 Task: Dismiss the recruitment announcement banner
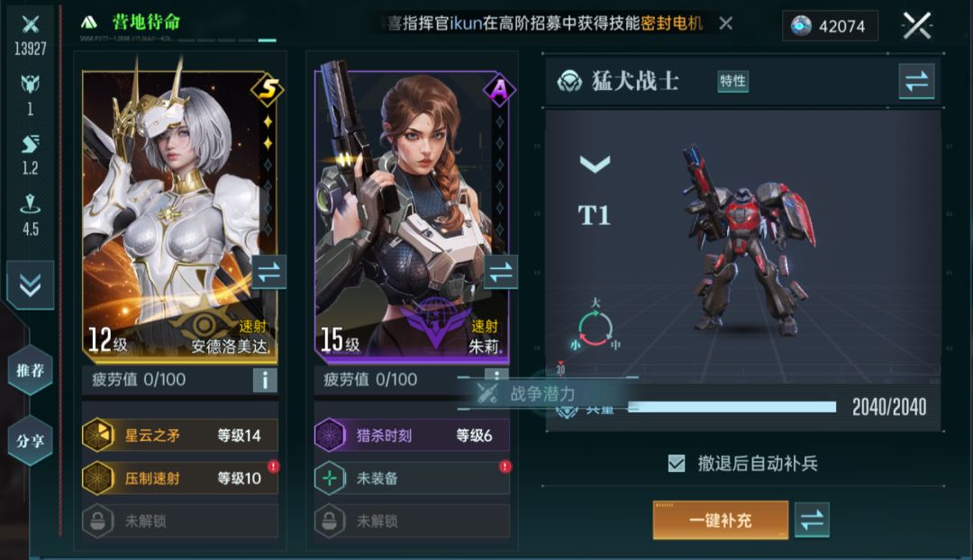[x=725, y=23]
